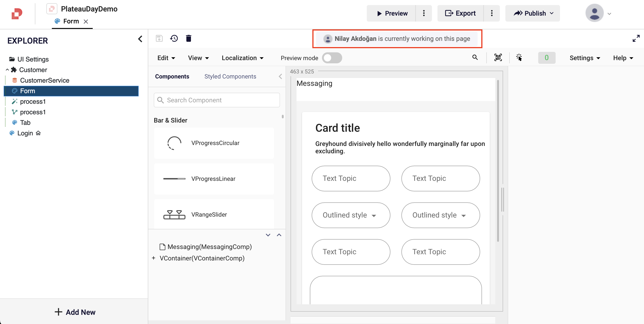Open Preview more options kebab menu
Viewport: 644px width, 324px height.
coord(424,13)
